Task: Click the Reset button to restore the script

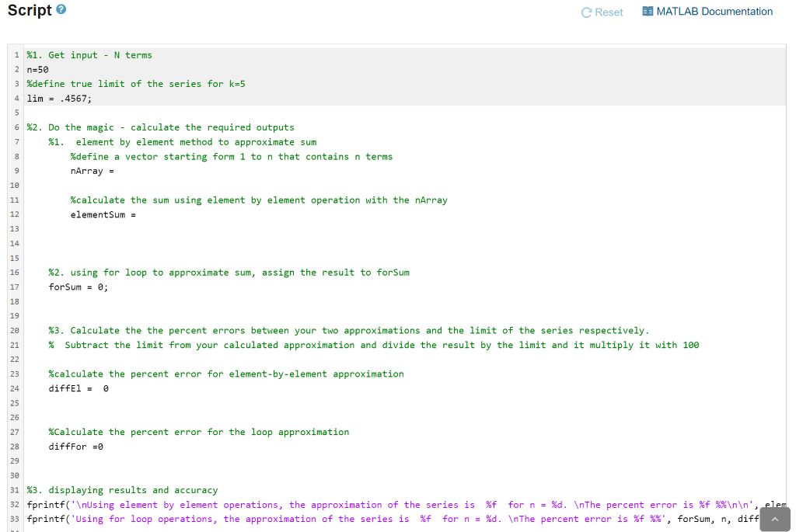Action: (x=608, y=12)
